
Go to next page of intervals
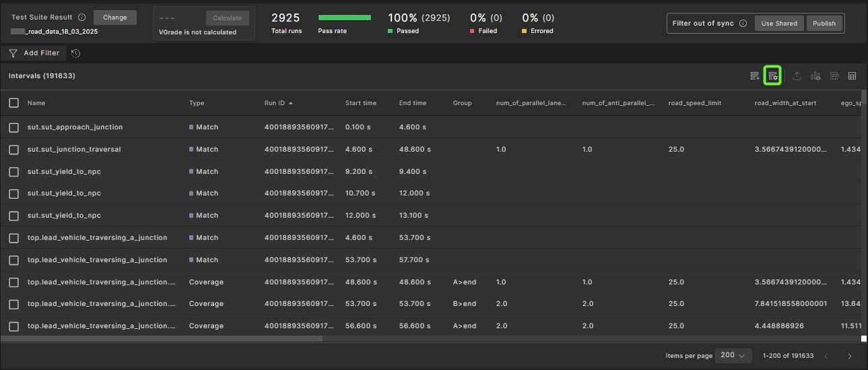click(x=849, y=356)
